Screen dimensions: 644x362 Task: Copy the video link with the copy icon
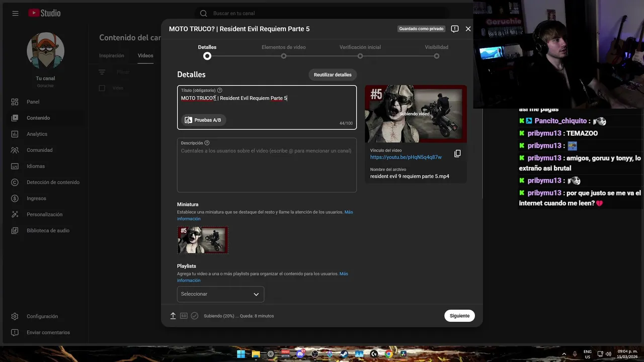457,153
